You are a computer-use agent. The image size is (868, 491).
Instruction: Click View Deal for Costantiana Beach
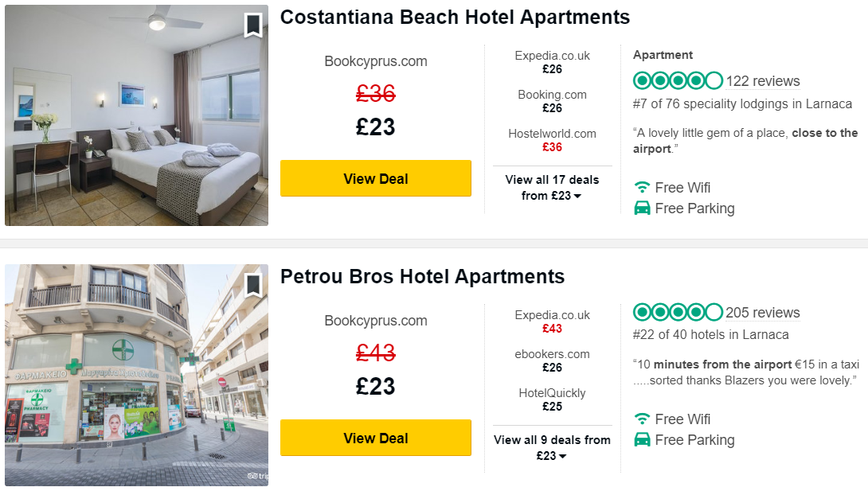376,179
